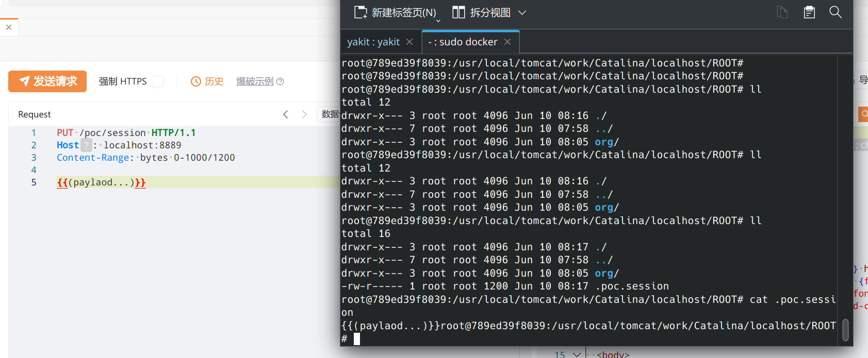The image size is (868, 358).
Task: Click the total 16 line in terminal
Action: tap(366, 234)
